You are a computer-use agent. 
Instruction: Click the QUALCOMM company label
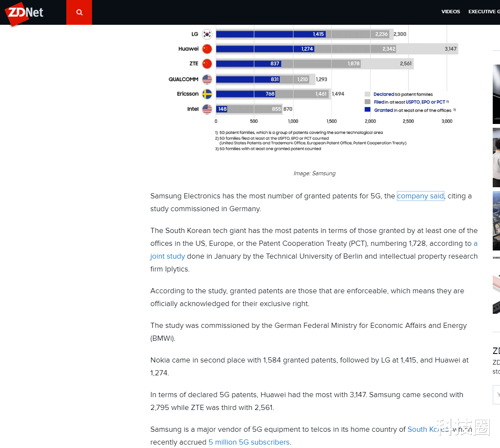click(x=183, y=79)
